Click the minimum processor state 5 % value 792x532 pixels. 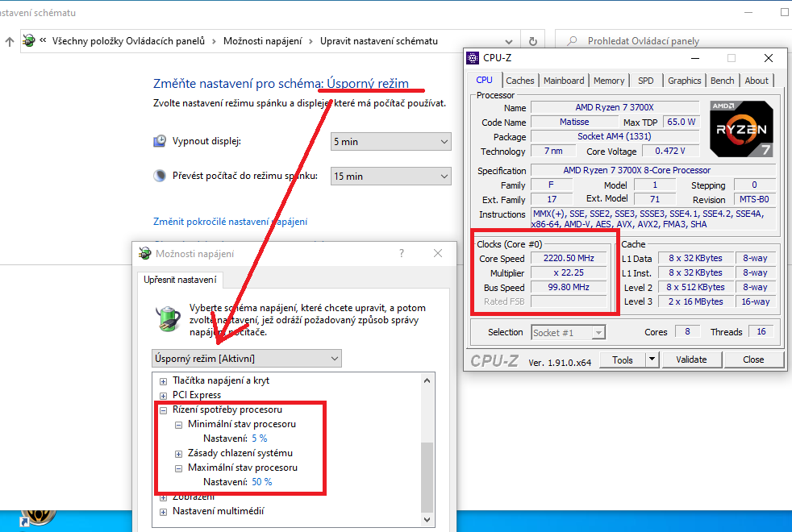coord(260,438)
